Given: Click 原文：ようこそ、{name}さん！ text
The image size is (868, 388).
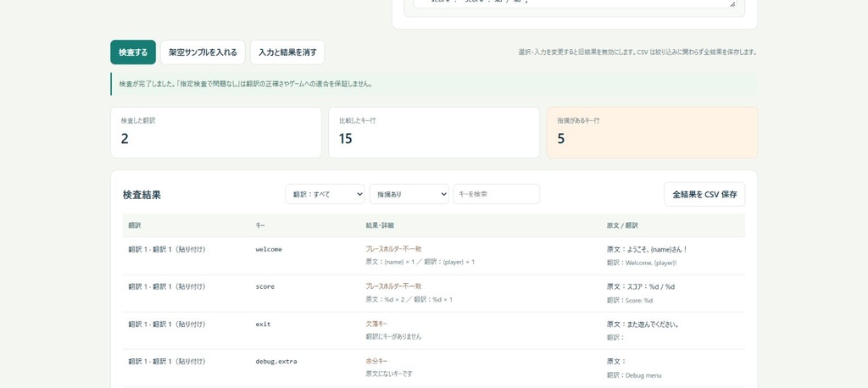Looking at the screenshot, I should pyautogui.click(x=647, y=250).
